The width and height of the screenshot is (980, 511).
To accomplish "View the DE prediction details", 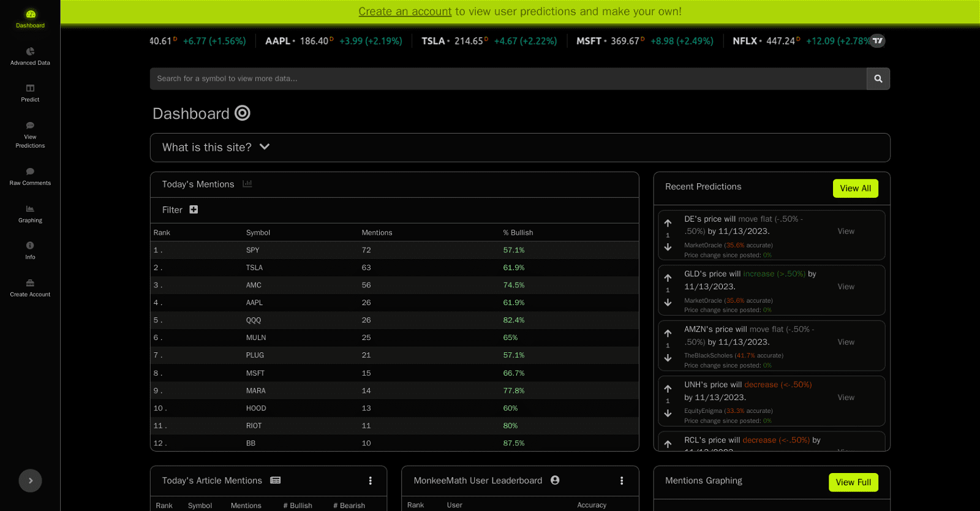I will 846,232.
